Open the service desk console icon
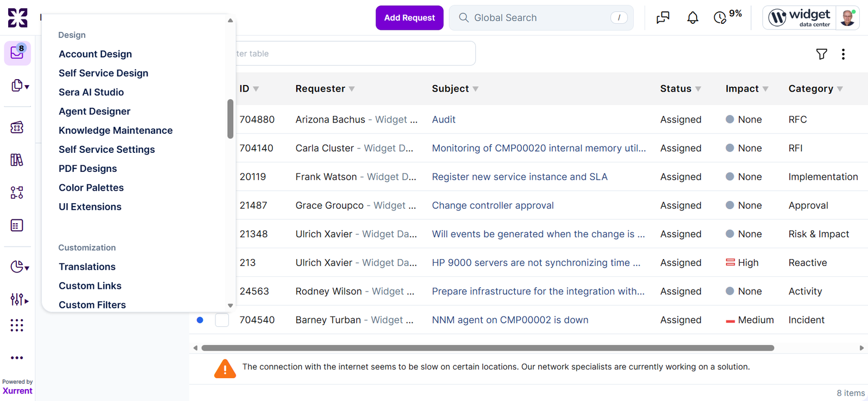Image resolution: width=868 pixels, height=401 pixels. [x=17, y=127]
